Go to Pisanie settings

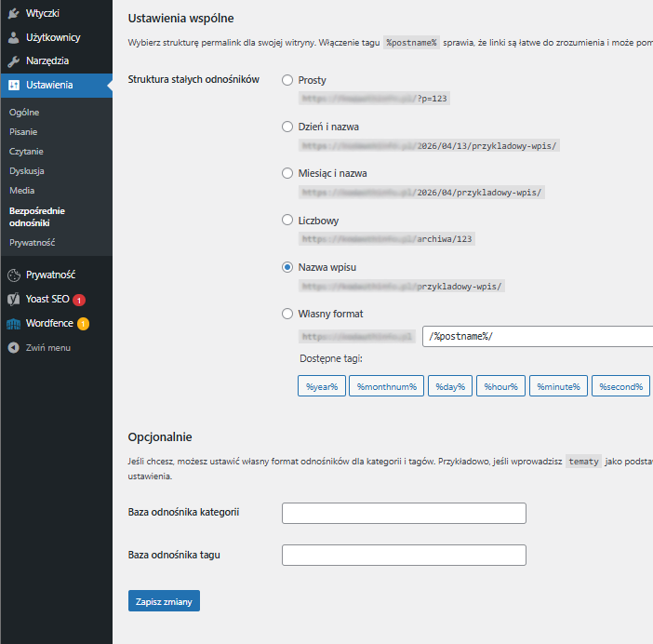pyautogui.click(x=23, y=132)
